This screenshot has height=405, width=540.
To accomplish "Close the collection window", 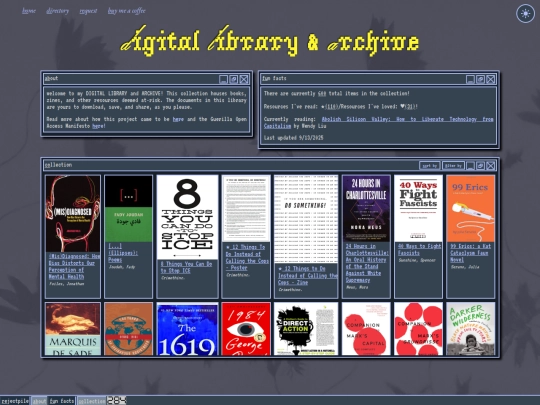I will click(491, 166).
